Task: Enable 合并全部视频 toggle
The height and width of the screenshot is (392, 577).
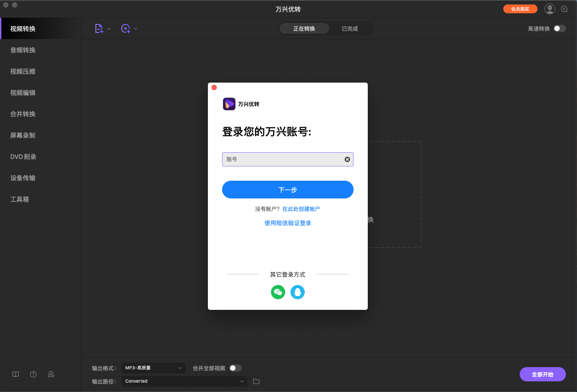Action: coord(235,368)
